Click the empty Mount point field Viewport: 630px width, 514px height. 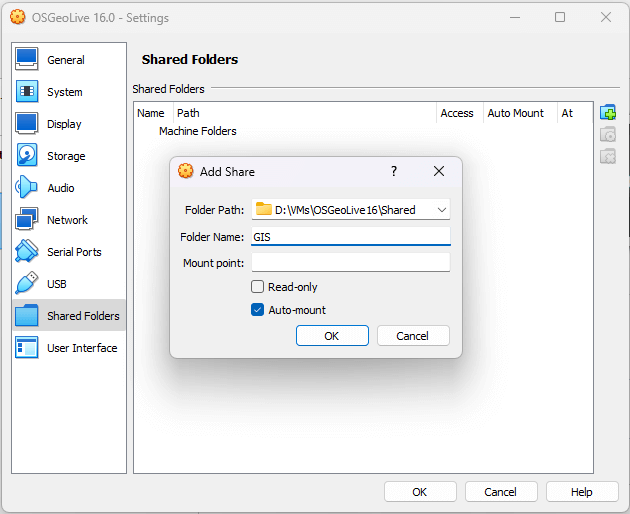pyautogui.click(x=351, y=262)
